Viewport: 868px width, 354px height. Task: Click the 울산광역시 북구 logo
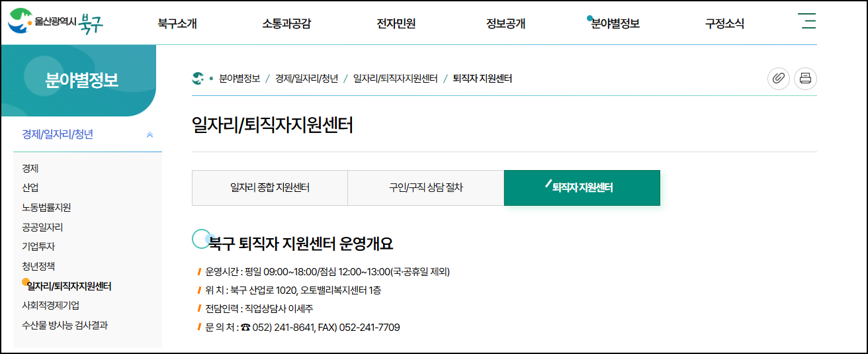56,21
